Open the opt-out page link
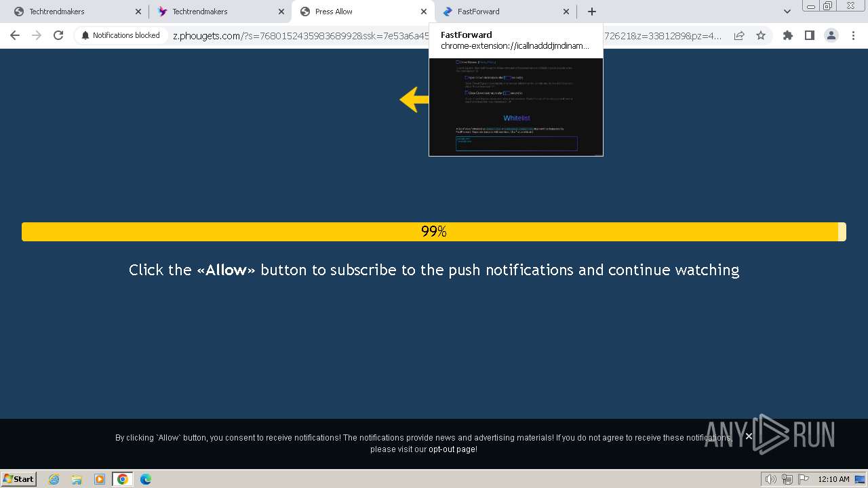868x488 pixels. [452, 449]
